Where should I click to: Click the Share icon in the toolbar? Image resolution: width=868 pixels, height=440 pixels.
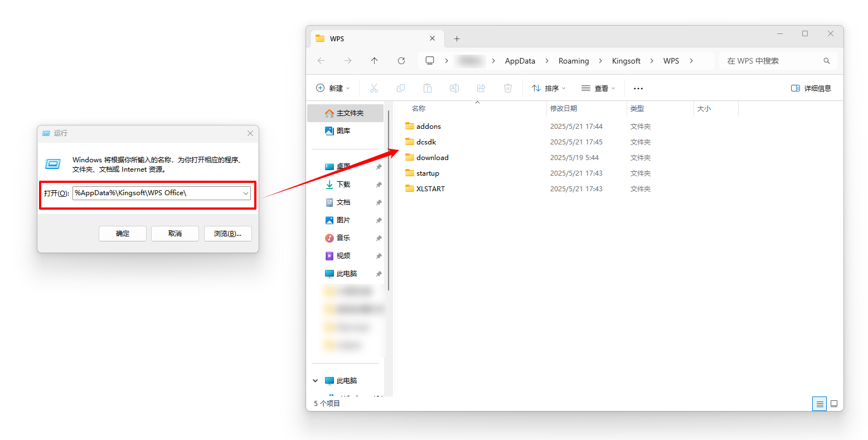(x=481, y=88)
